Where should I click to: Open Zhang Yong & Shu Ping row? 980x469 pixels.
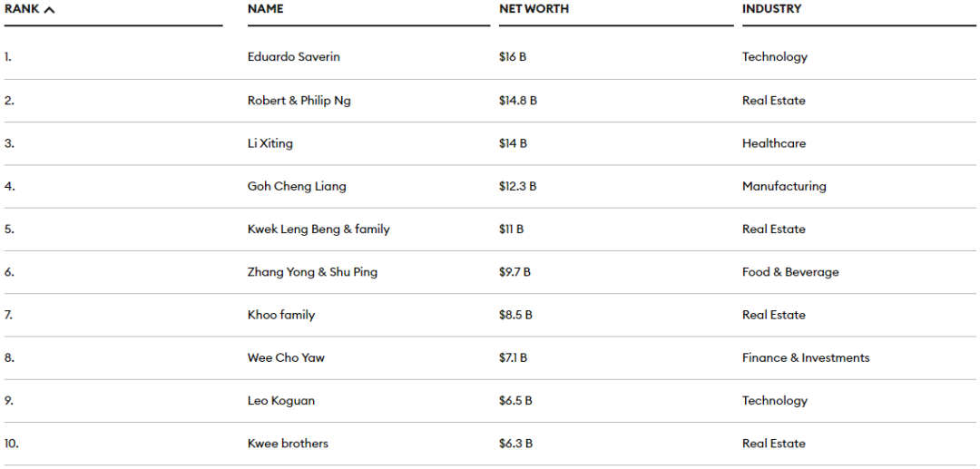[x=312, y=272]
